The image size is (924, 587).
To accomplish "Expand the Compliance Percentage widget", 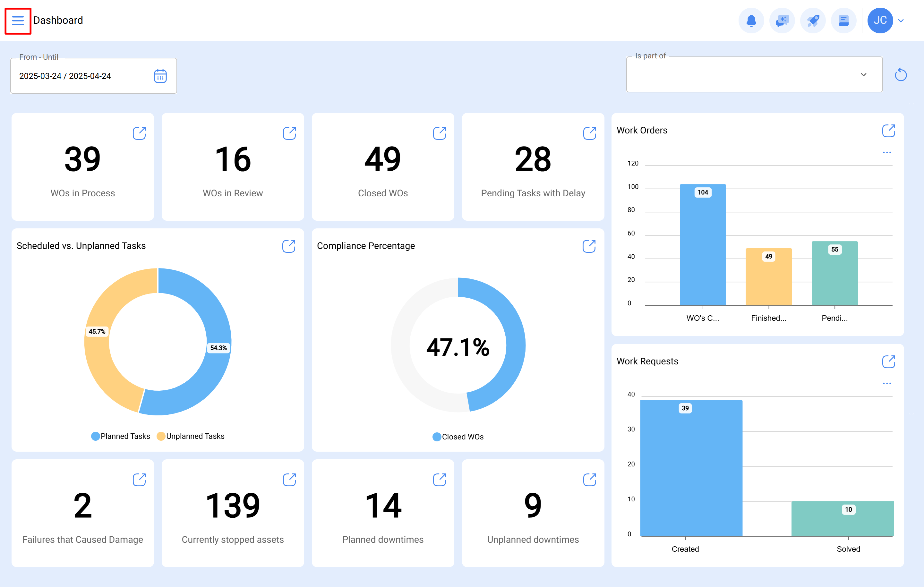I will (x=590, y=246).
